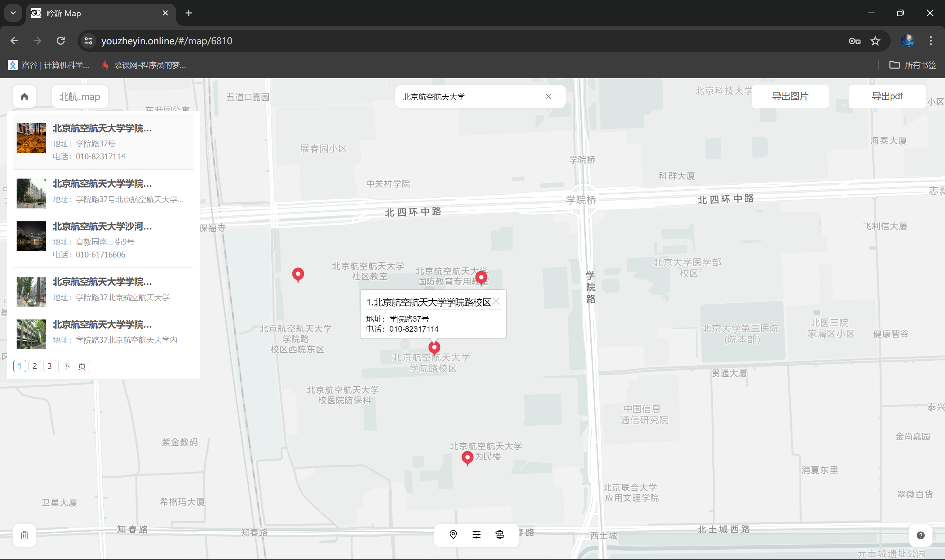Select result with address 学院路37号北京航空航天大学...
This screenshot has height=560, width=945.
[103, 191]
